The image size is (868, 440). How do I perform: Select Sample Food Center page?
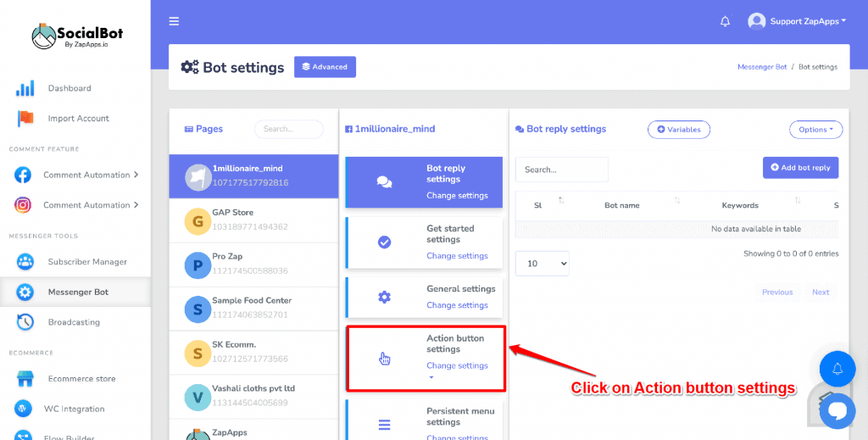[x=253, y=309]
